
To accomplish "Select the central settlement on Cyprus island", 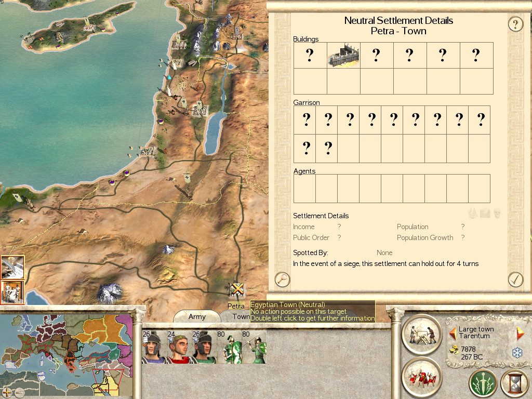I will (x=89, y=27).
